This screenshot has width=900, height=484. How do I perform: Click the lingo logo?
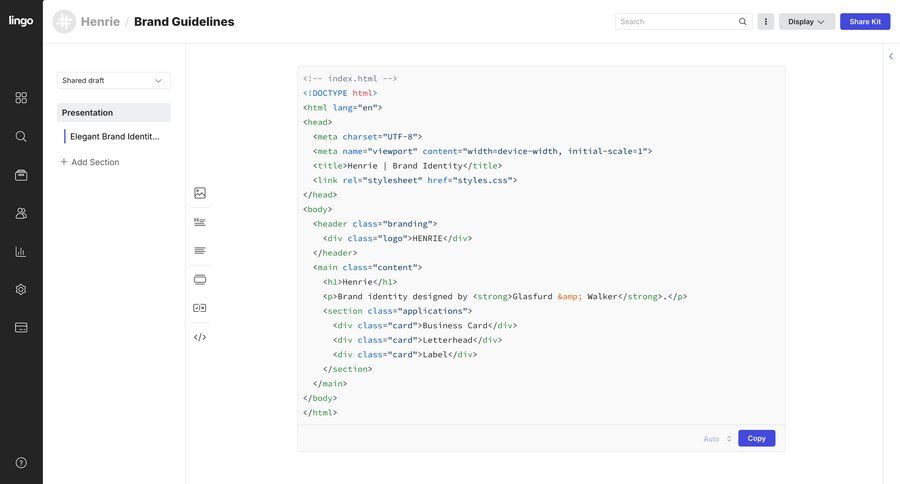[21, 21]
